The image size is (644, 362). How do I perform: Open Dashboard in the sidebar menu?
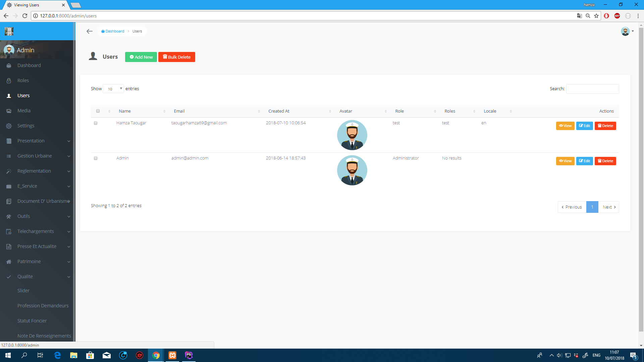(x=29, y=65)
